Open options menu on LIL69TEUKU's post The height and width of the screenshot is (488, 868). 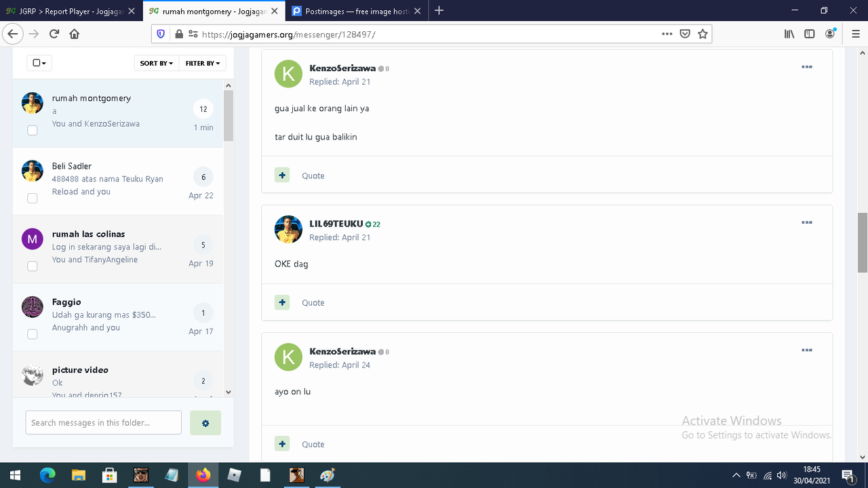[807, 223]
